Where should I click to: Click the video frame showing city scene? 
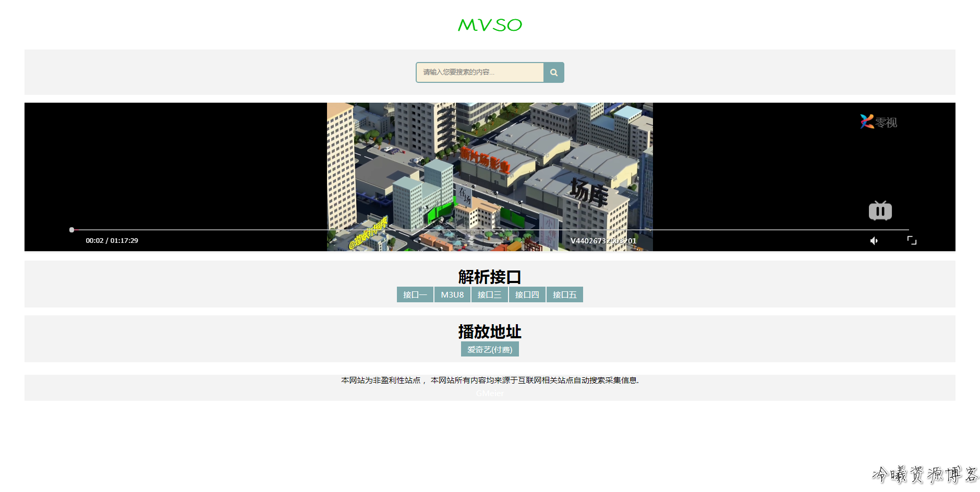[x=490, y=177]
